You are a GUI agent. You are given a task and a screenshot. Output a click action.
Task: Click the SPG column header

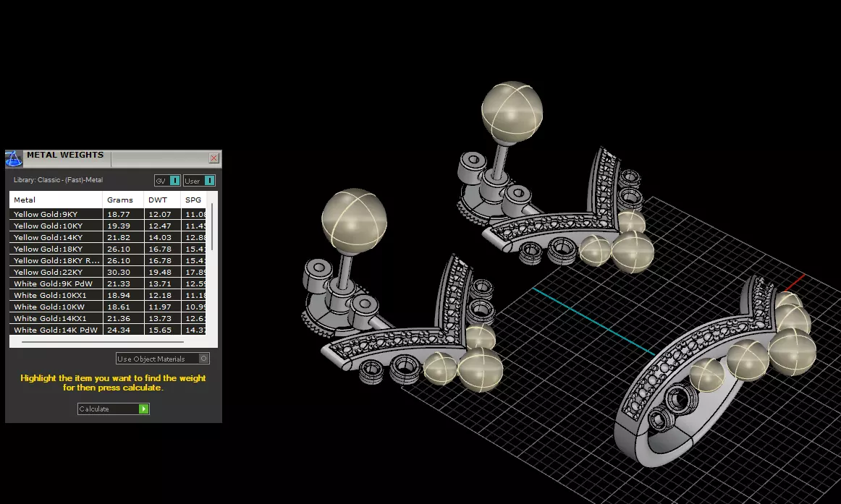point(194,200)
